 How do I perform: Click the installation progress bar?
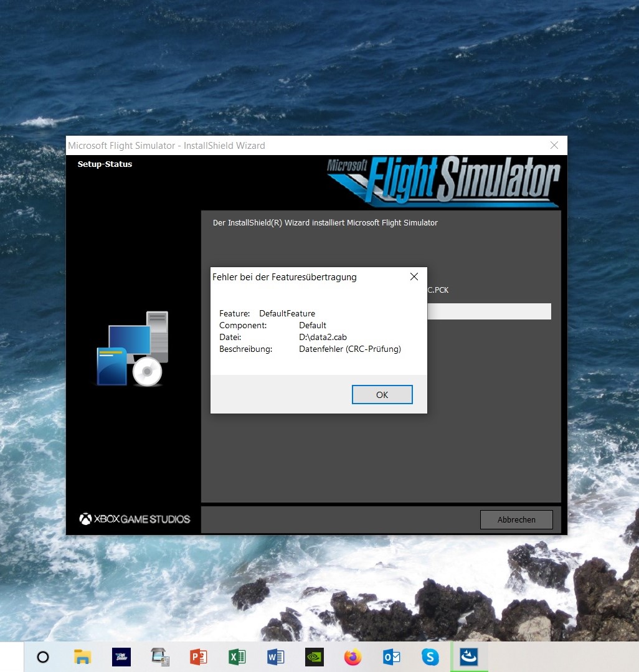[x=489, y=311]
